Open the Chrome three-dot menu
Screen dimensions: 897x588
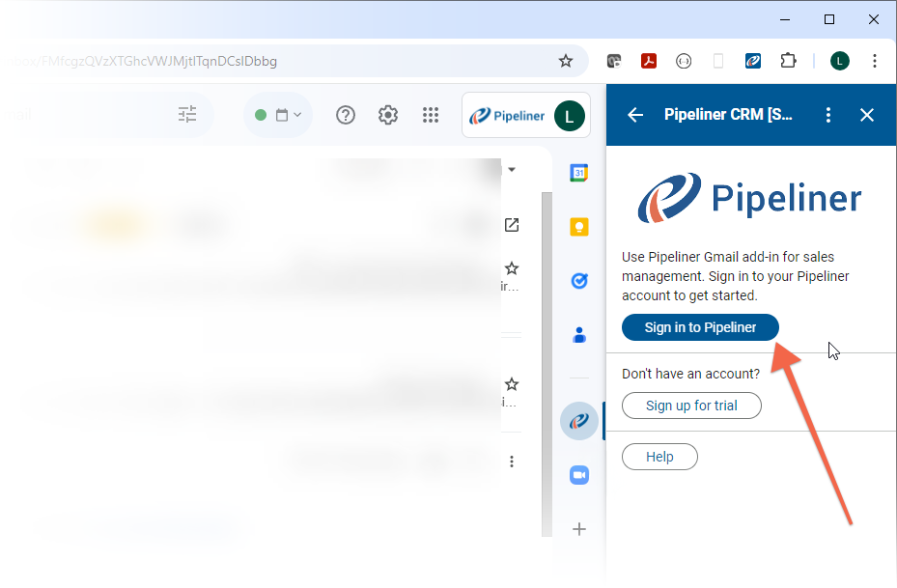874,61
